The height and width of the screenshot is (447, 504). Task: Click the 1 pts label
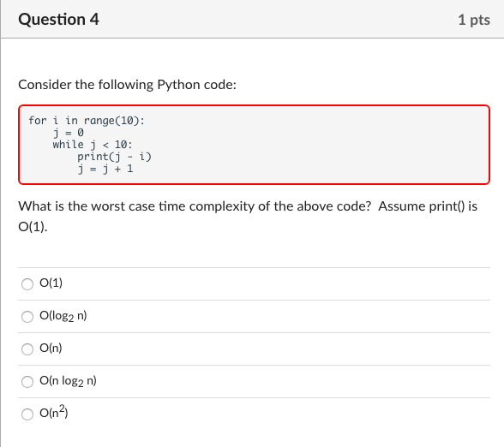pyautogui.click(x=474, y=20)
